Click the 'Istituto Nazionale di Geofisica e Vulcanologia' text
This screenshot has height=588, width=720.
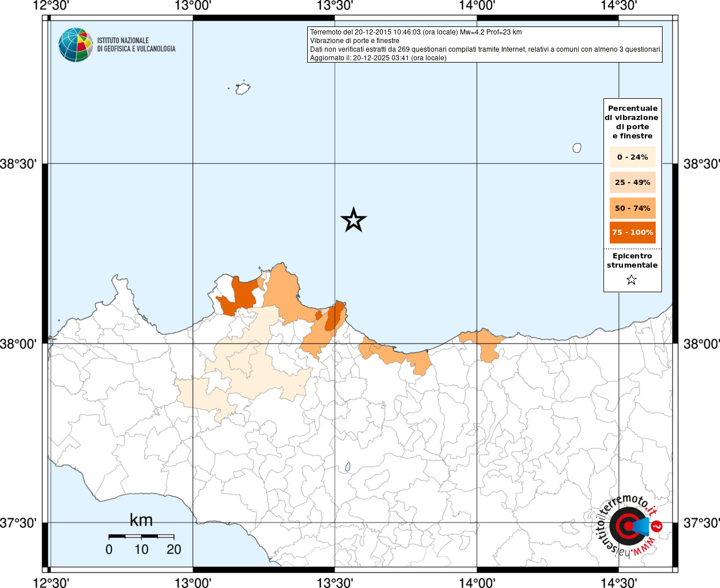(x=136, y=45)
